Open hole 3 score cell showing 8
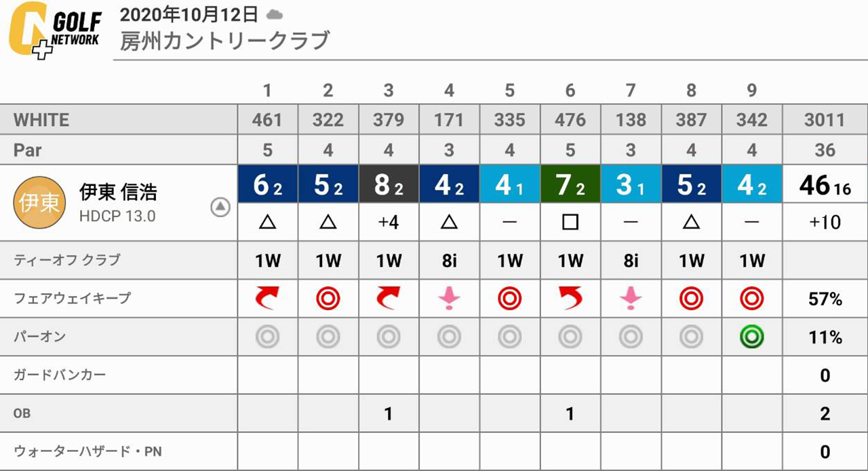868x471 pixels. [x=389, y=185]
